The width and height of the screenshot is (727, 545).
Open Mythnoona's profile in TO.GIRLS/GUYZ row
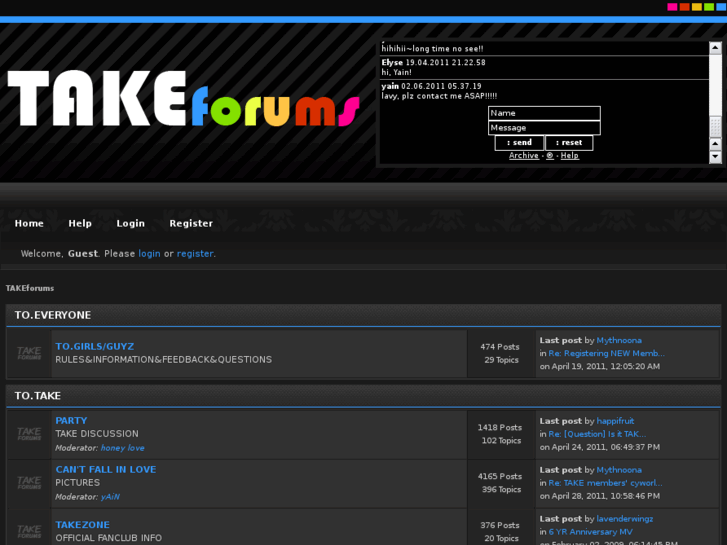[x=619, y=340]
